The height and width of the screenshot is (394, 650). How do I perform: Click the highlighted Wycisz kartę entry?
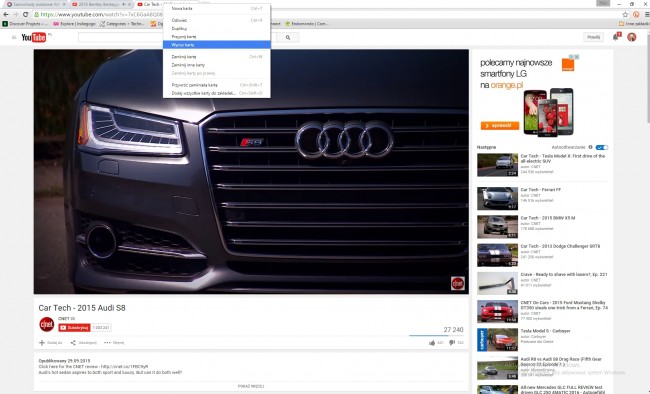point(217,45)
